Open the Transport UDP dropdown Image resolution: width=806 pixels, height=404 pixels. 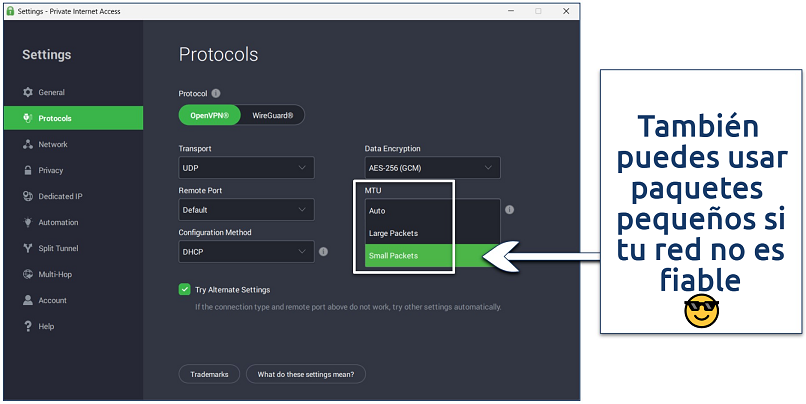tap(246, 168)
